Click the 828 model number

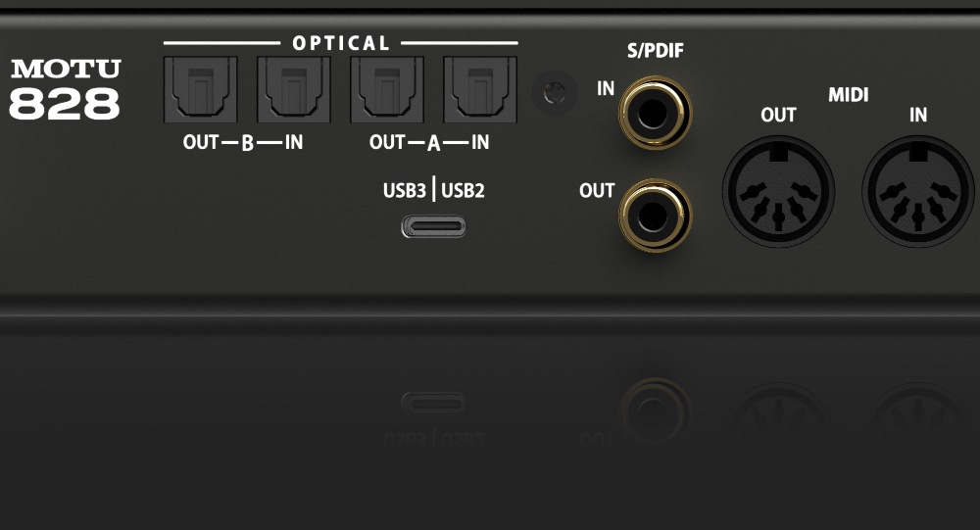coord(65,103)
